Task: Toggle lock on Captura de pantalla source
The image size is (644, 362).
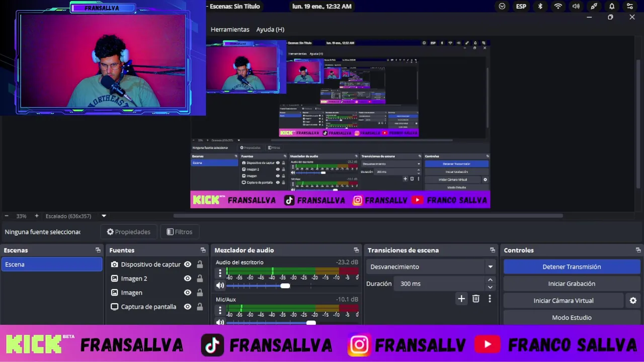Action: pyautogui.click(x=200, y=307)
